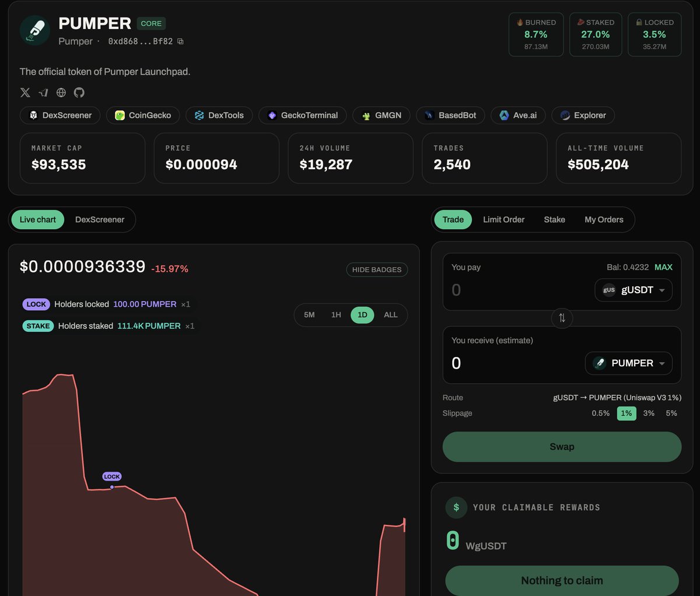This screenshot has width=700, height=596.
Task: Click the Trades 2,540 card
Action: point(485,158)
